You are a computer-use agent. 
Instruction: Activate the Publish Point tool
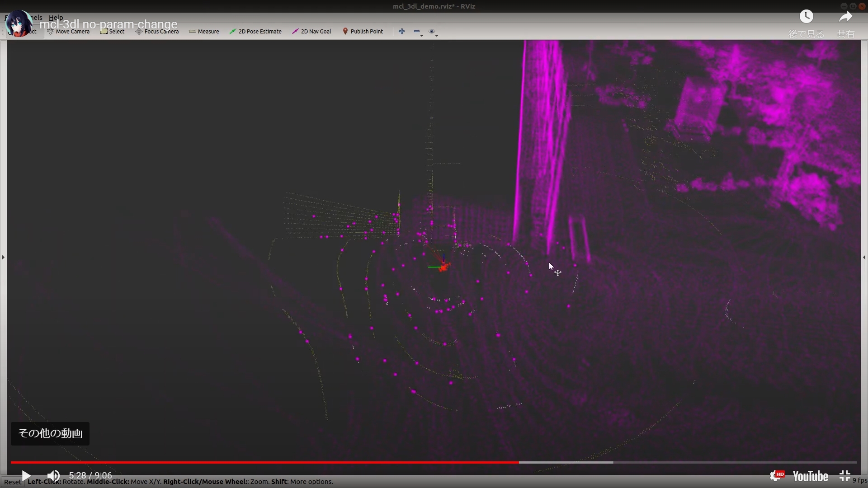point(363,31)
